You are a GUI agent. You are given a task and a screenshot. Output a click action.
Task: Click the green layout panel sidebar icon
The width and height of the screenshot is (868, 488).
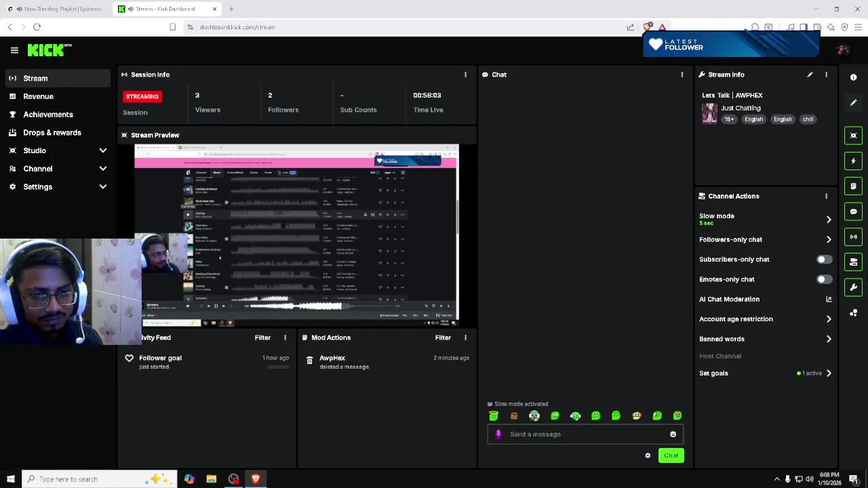[854, 262]
